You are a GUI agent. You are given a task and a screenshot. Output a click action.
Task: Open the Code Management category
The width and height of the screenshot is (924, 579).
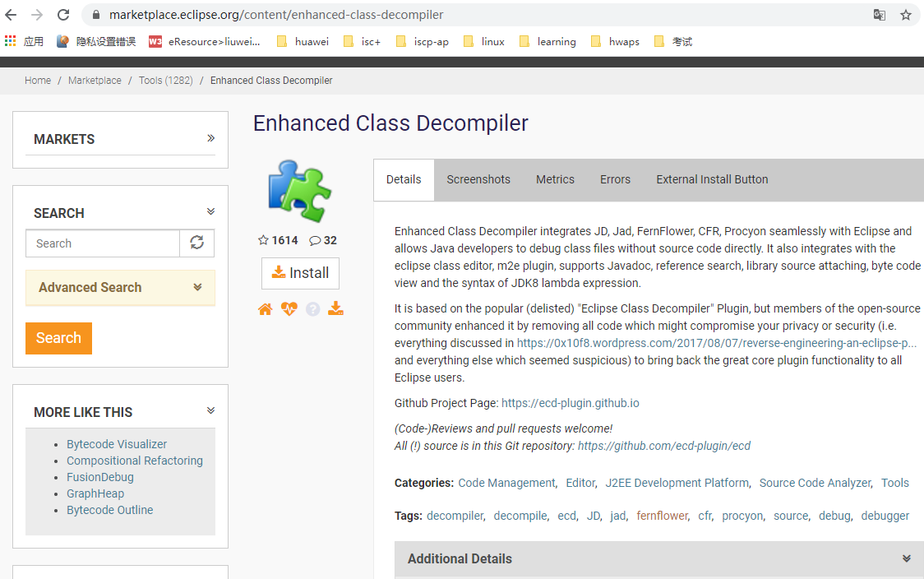(x=506, y=484)
